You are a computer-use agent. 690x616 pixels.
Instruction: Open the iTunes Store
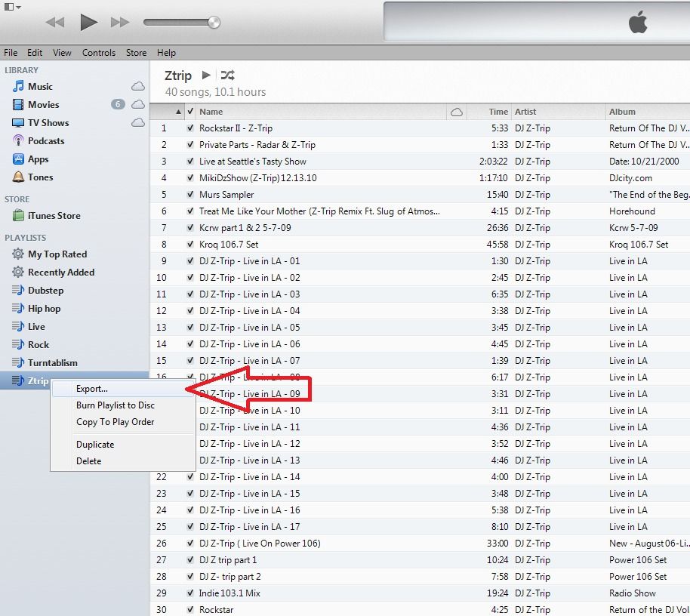coord(54,216)
